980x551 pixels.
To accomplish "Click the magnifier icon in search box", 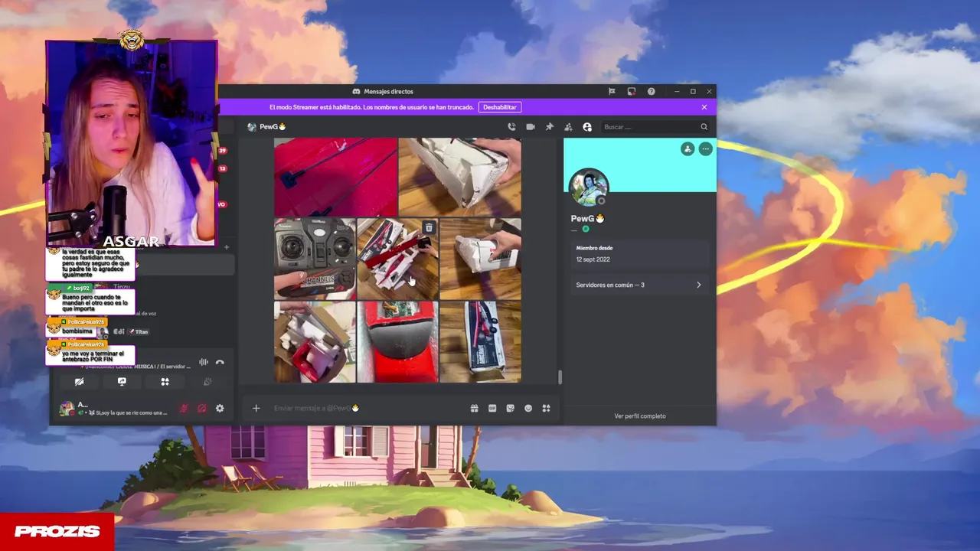I will (704, 127).
